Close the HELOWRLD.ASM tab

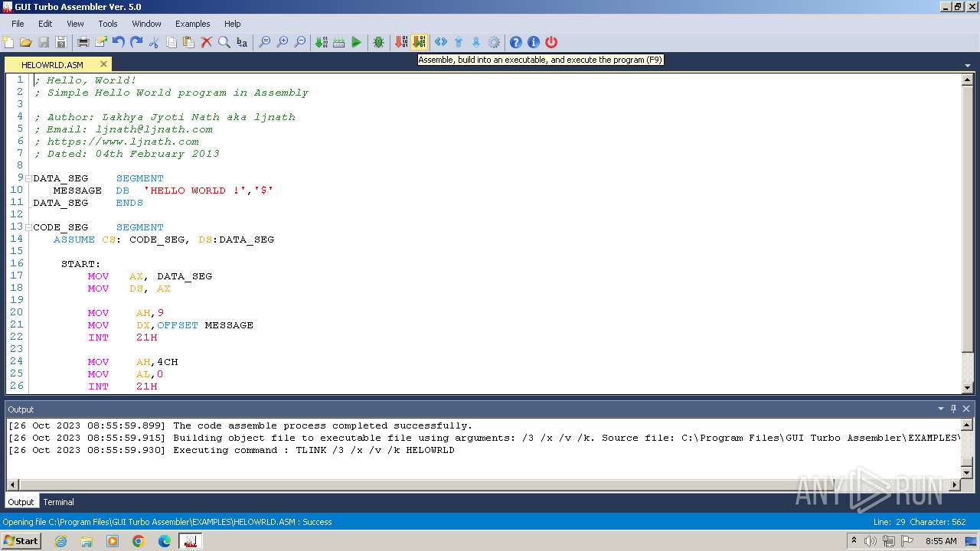click(103, 64)
